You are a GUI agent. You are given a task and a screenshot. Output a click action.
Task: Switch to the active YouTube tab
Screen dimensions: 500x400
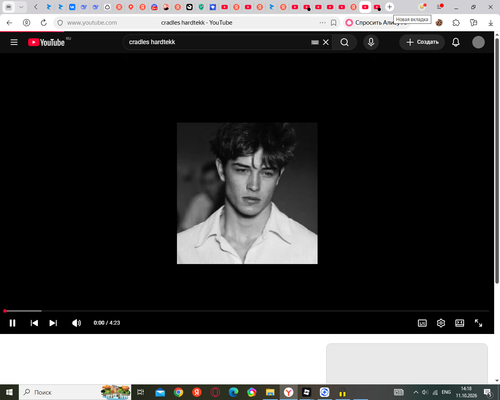coord(365,7)
